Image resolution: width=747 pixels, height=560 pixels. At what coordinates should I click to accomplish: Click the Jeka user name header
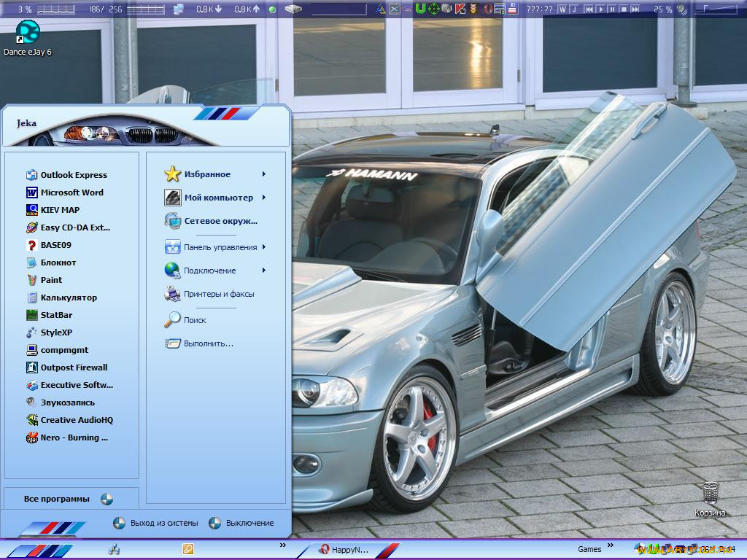pos(27,123)
